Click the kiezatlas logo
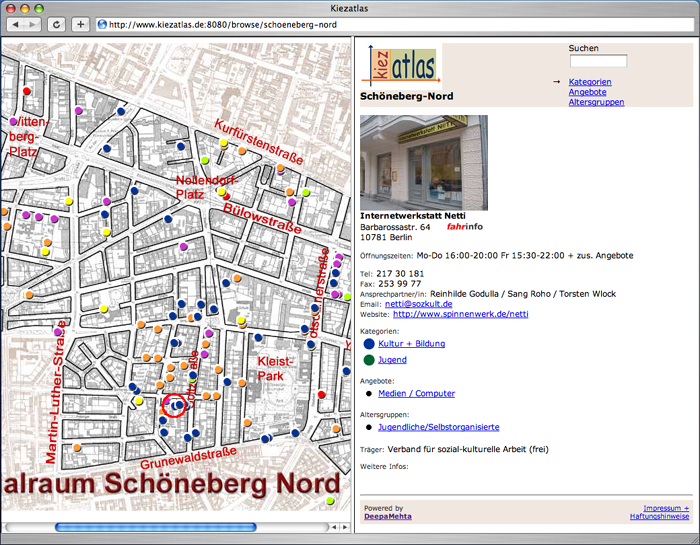 pos(401,65)
